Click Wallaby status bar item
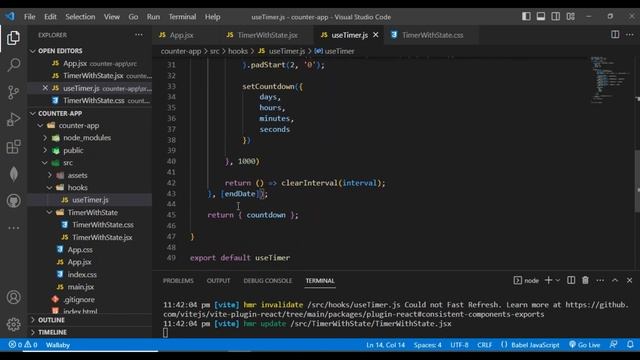This screenshot has height=360, width=640. 58,345
